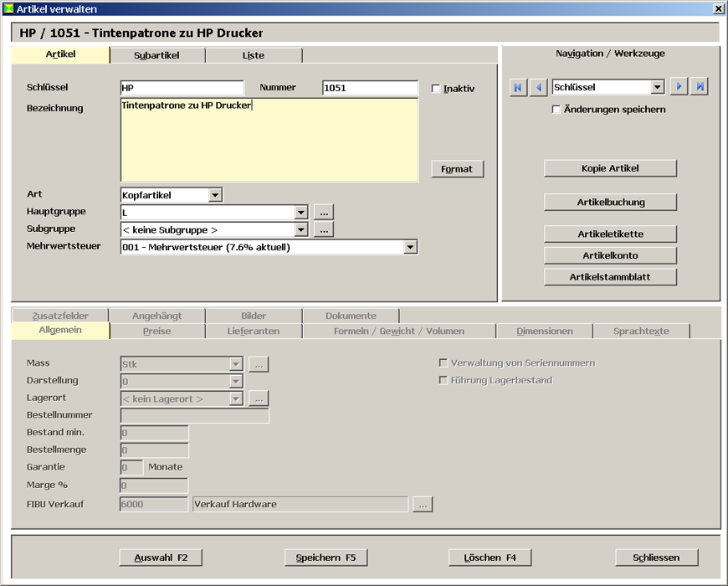728x586 pixels.
Task: Enable the Inaktiv checkbox
Action: pyautogui.click(x=436, y=89)
